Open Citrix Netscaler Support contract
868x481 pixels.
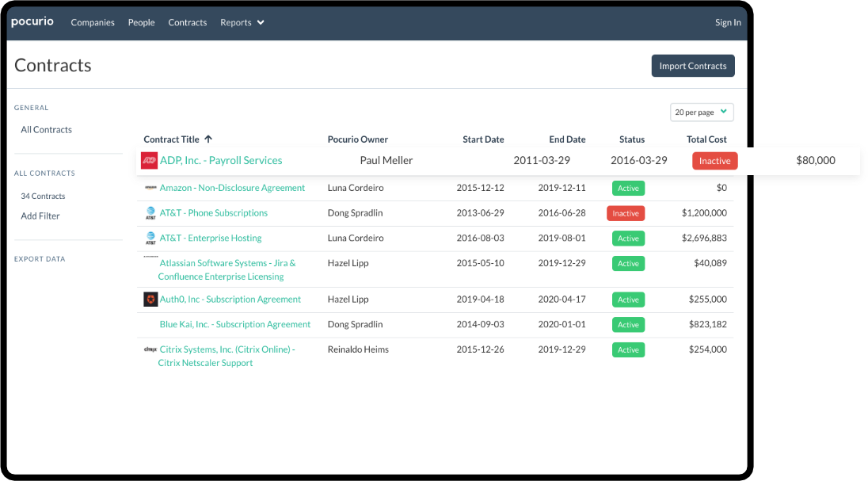pyautogui.click(x=227, y=357)
